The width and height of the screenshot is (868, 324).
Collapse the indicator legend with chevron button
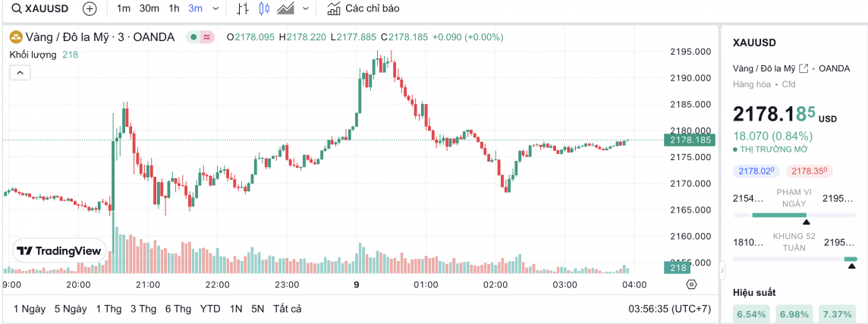point(20,73)
